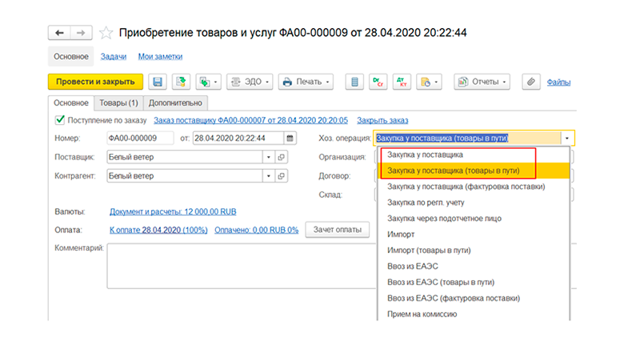Open the Файлы link
644x346 pixels.
point(558,82)
